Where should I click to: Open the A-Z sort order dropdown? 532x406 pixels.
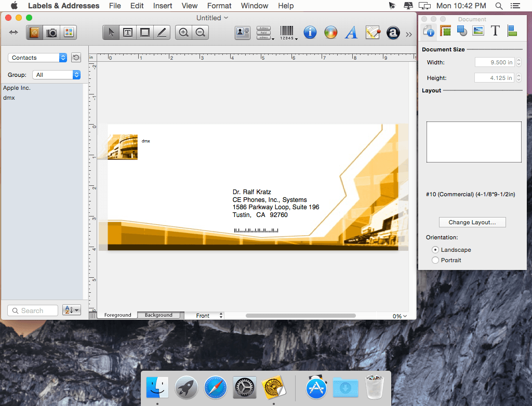[72, 310]
